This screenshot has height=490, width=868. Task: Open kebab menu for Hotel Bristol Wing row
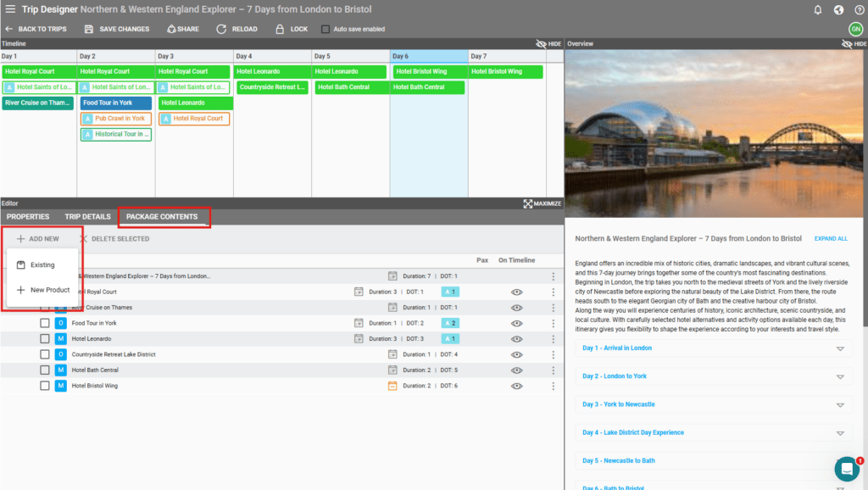click(x=554, y=386)
